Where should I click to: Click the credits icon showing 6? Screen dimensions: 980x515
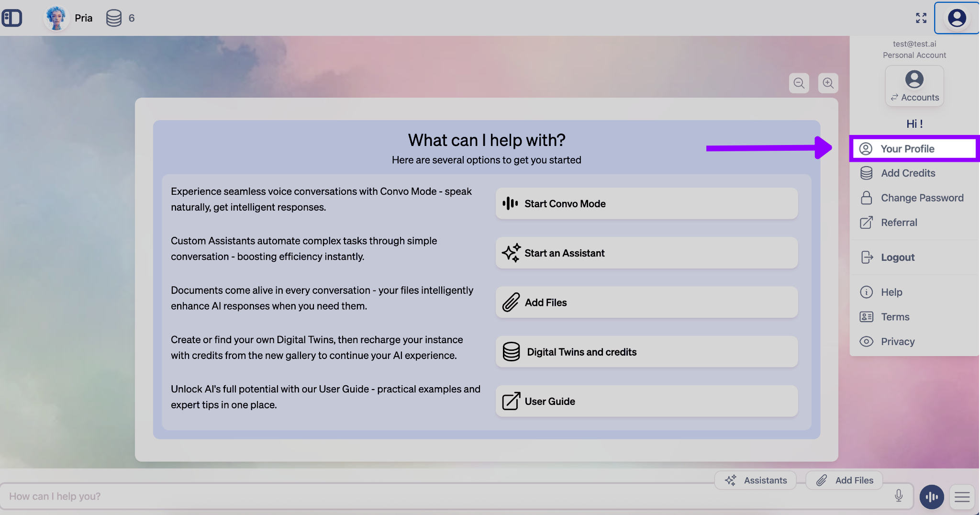point(114,18)
